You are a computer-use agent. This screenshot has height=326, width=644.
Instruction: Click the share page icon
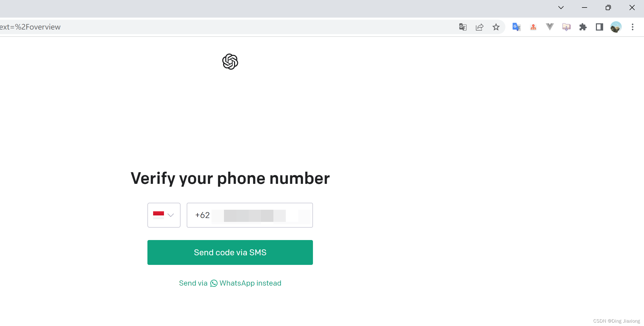pyautogui.click(x=480, y=27)
